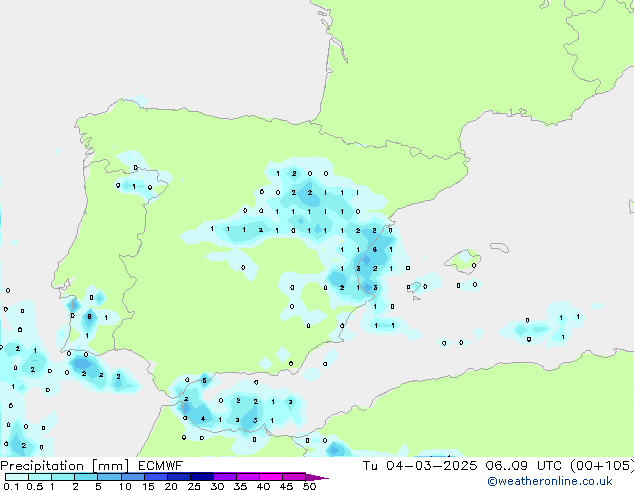
Task: Click the legend tick label "0.5"
Action: click(35, 486)
